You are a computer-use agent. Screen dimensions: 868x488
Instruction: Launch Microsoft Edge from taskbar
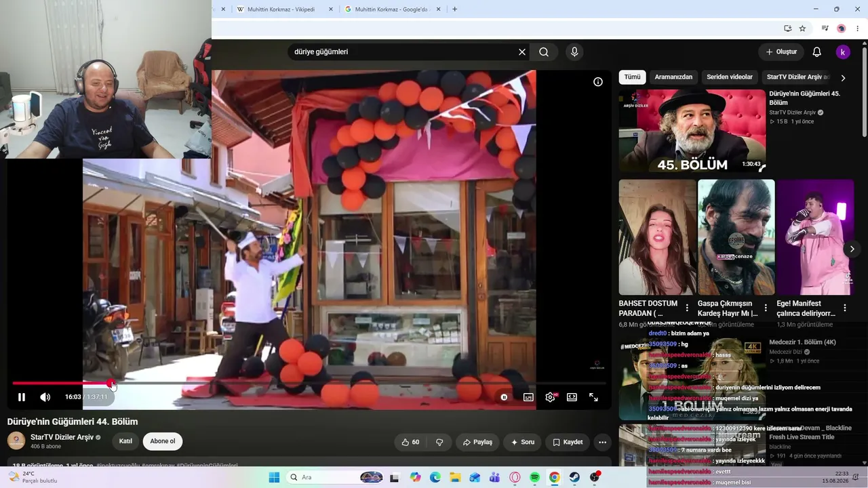[435, 477]
